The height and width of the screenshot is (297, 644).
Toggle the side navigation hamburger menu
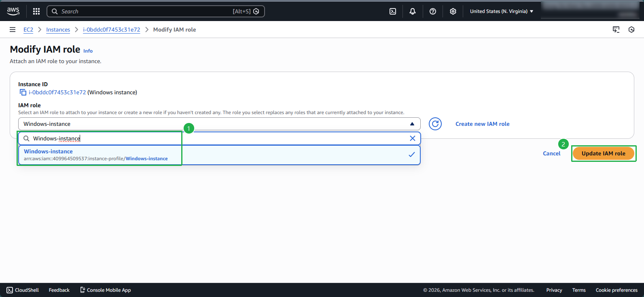[13, 30]
